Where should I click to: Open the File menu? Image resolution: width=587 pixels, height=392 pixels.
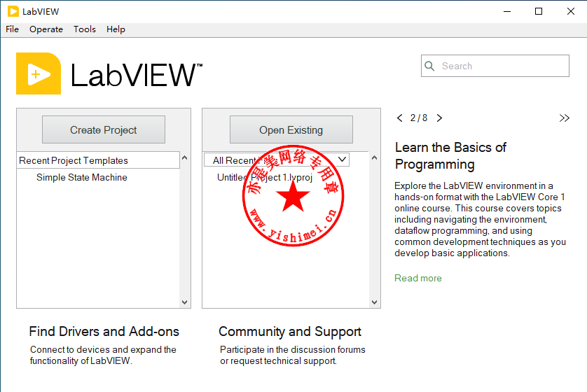coord(13,29)
